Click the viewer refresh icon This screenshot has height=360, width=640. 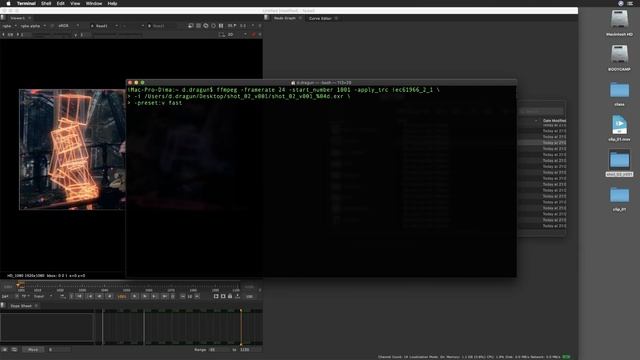213,26
